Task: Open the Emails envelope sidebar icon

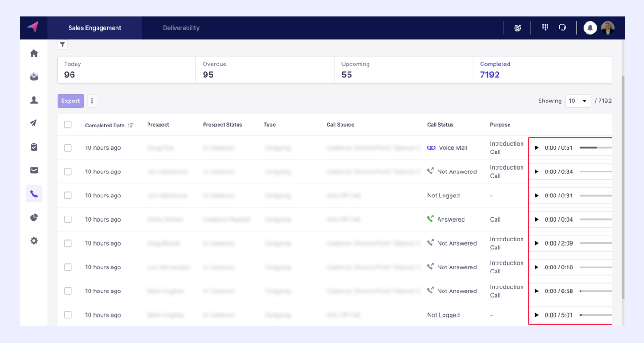Action: [x=34, y=171]
